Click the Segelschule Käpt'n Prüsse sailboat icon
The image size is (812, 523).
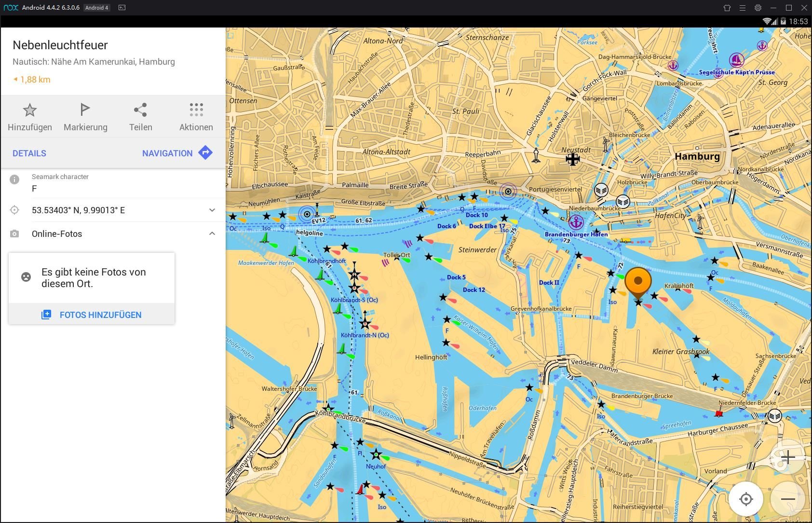[736, 60]
